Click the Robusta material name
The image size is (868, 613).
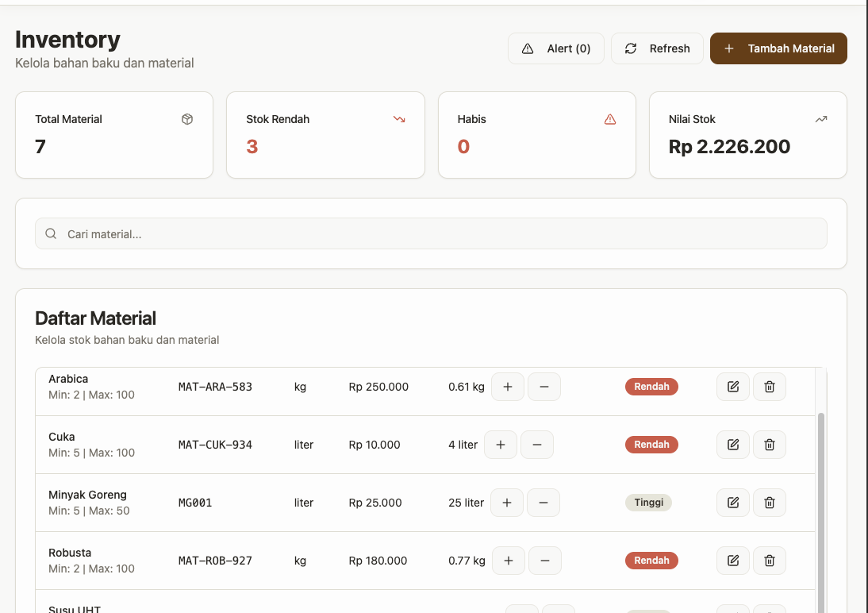[x=70, y=553]
